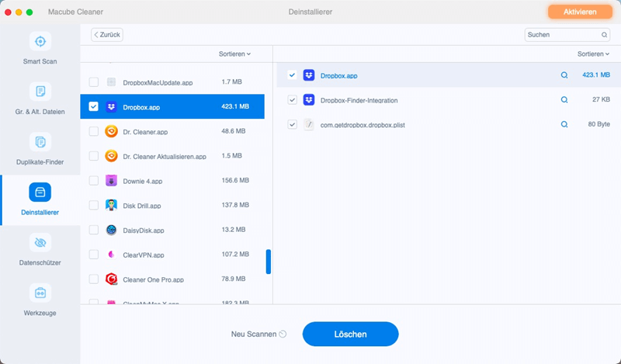Check the ClearVPN.app checkbox
This screenshot has height=364, width=621.
point(93,255)
